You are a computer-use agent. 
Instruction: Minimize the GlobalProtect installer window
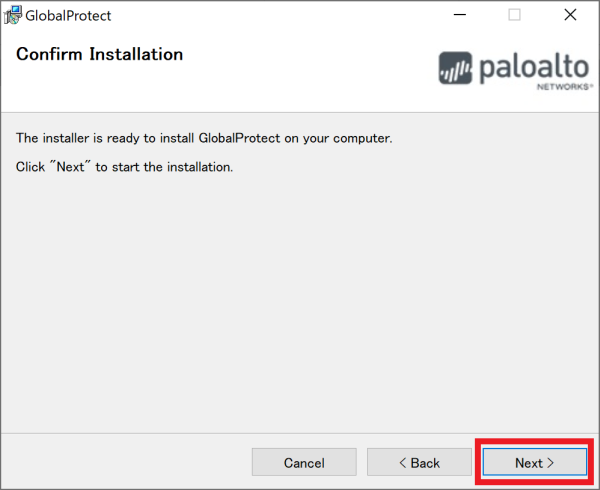click(460, 15)
